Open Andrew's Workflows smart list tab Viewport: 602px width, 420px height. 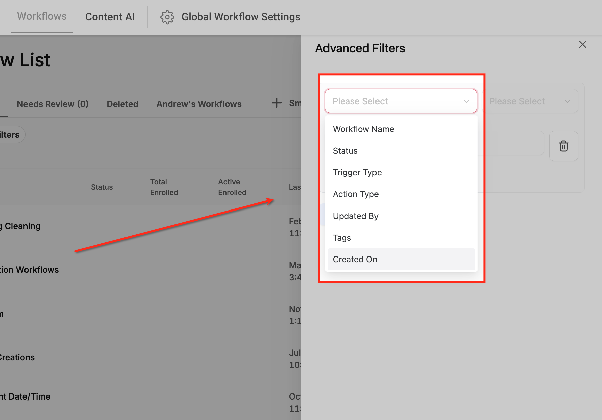(199, 104)
